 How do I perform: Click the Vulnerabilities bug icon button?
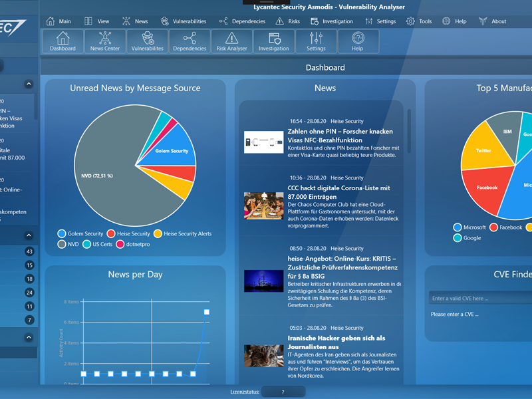[147, 41]
